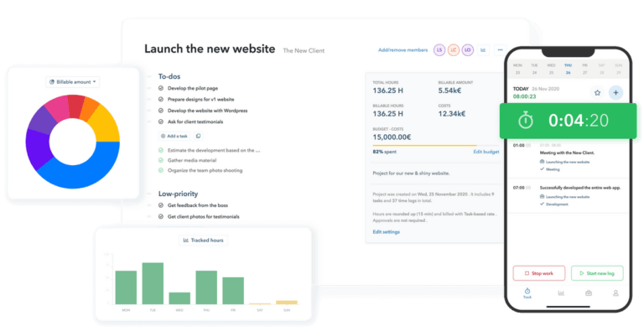Tap the star favorites icon on phone

click(x=597, y=93)
